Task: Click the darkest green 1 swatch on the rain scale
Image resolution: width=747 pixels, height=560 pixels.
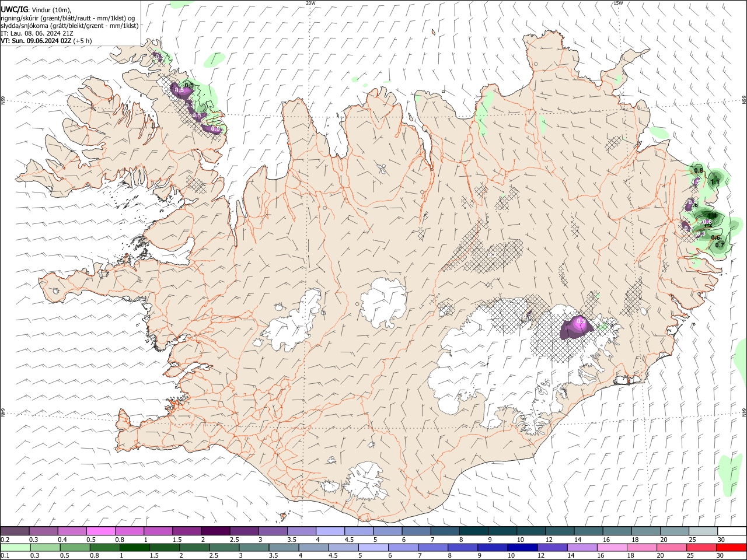Action: [134, 547]
